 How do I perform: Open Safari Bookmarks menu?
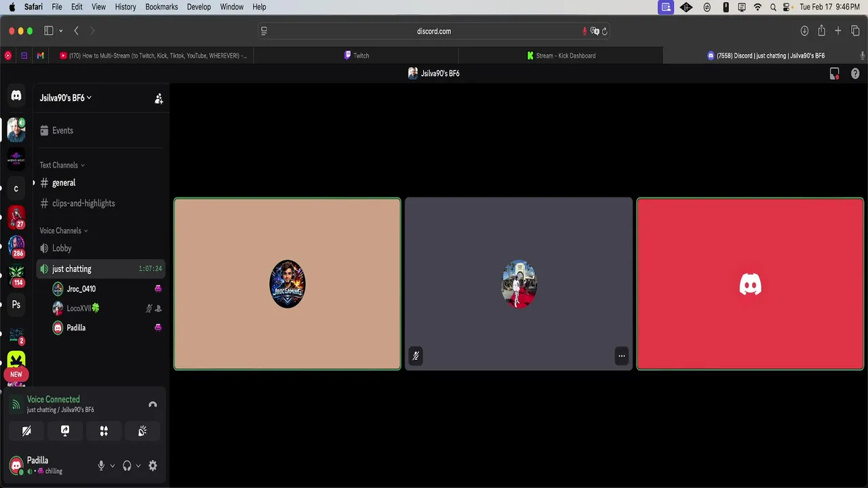161,7
